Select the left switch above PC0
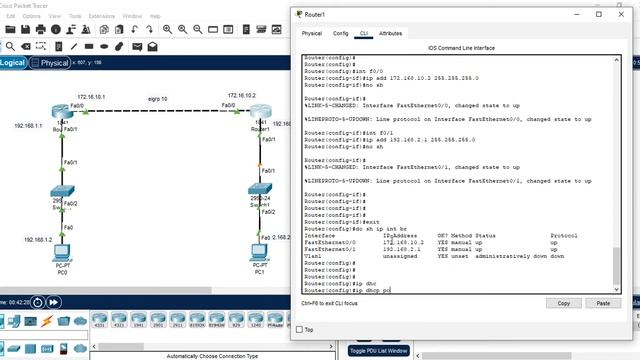 click(x=62, y=191)
